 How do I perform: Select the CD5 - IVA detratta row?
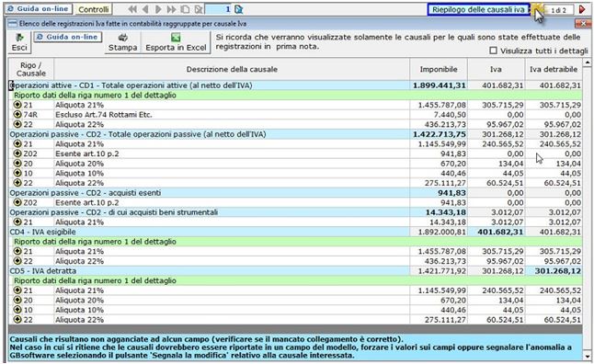click(x=295, y=271)
